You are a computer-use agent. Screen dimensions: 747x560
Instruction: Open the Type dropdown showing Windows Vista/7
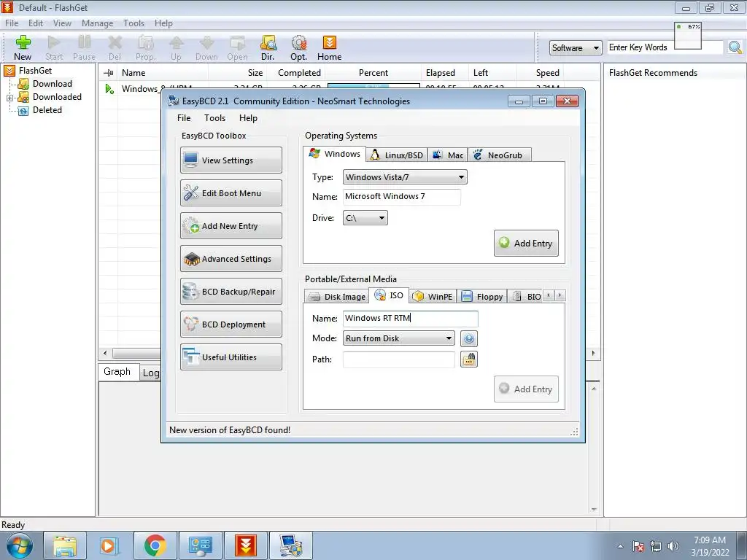coord(405,177)
